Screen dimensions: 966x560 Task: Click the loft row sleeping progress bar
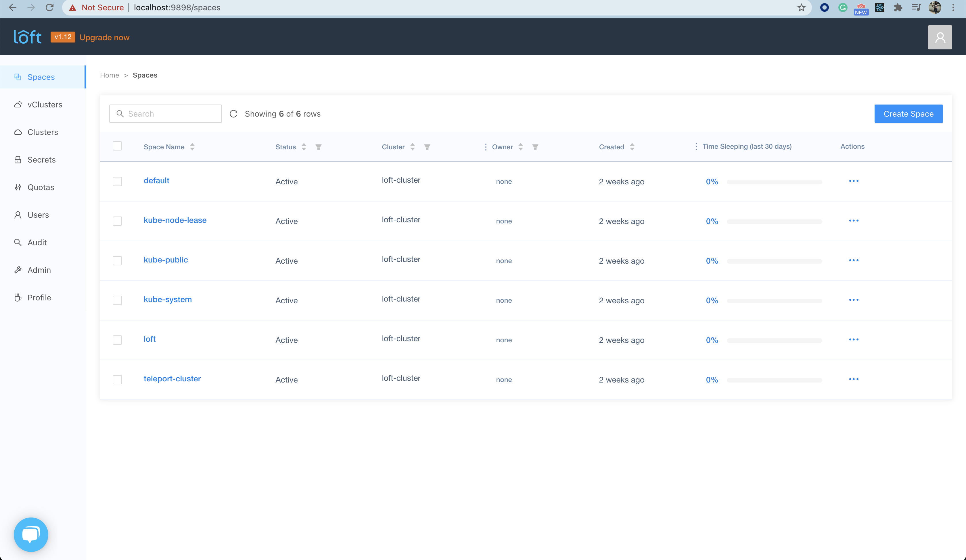point(774,340)
